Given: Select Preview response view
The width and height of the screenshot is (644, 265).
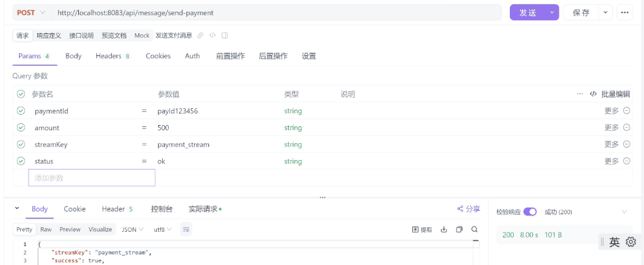Looking at the screenshot, I should pyautogui.click(x=70, y=229).
